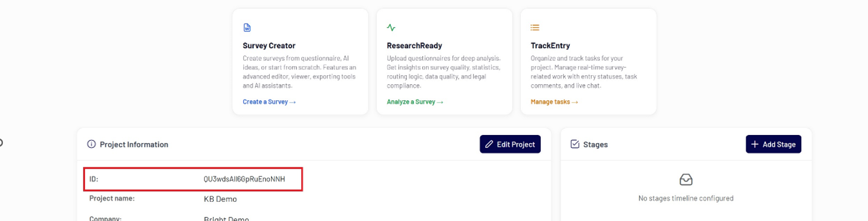Click the project ID value QU3wdsAll6GpRuEnoNNH

(x=244, y=179)
